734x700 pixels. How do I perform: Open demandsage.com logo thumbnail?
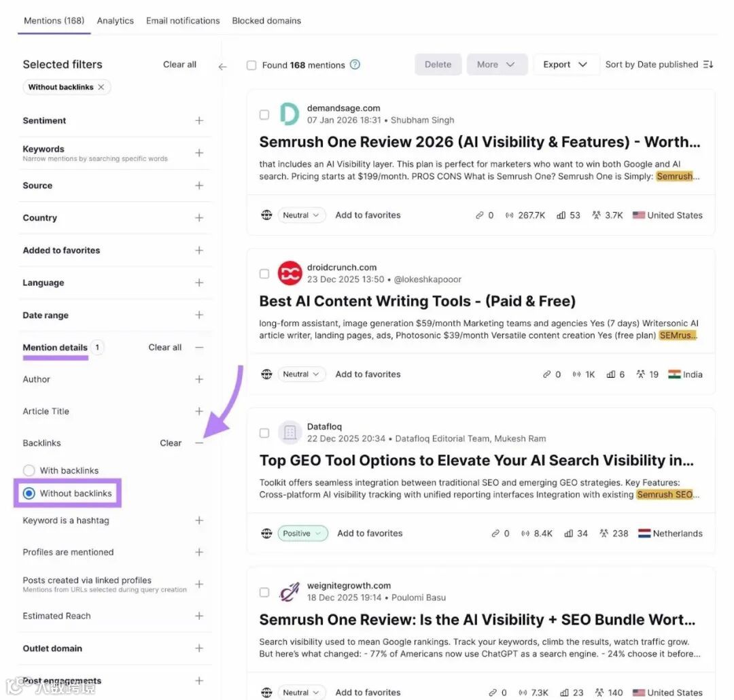[x=290, y=113]
